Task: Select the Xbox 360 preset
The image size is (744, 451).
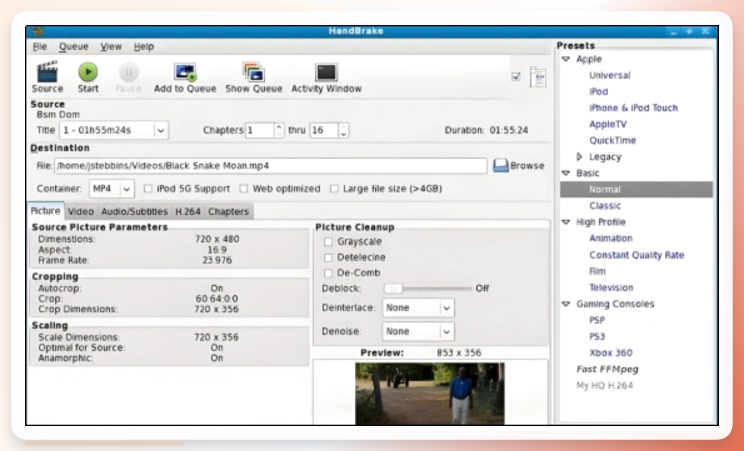Action: [611, 353]
